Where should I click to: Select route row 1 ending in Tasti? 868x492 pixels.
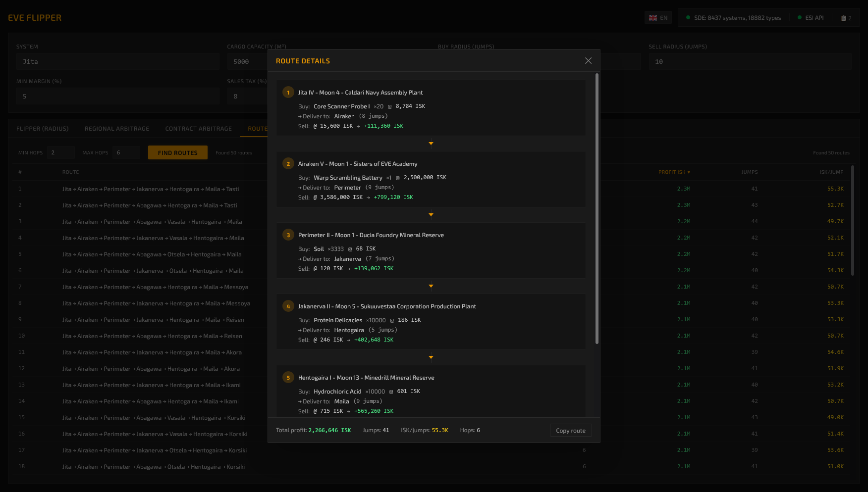[x=431, y=189]
